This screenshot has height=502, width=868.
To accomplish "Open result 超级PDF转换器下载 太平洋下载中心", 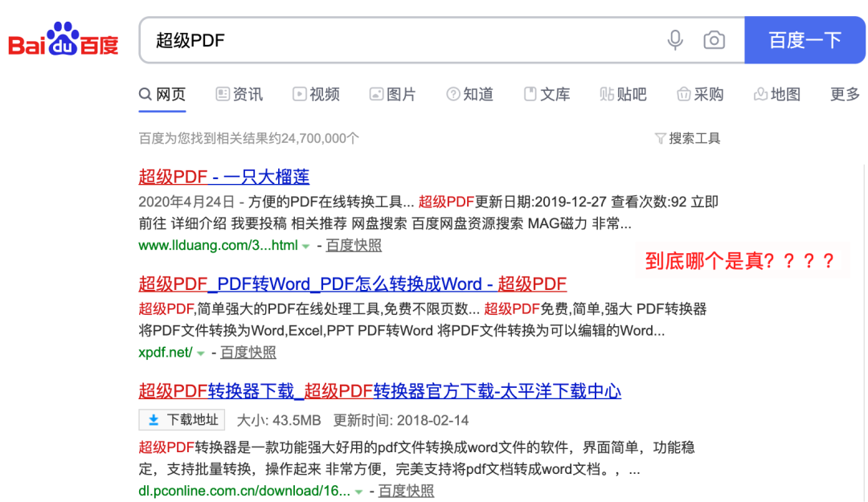I will coord(379,391).
